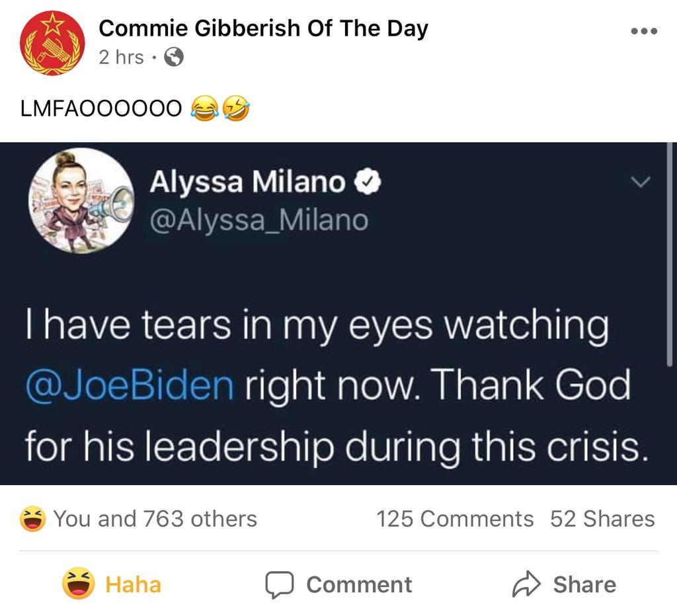Viewport: 677px width, 616px height.
Task: Click the small Haha reaction summary icon
Action: pos(32,519)
